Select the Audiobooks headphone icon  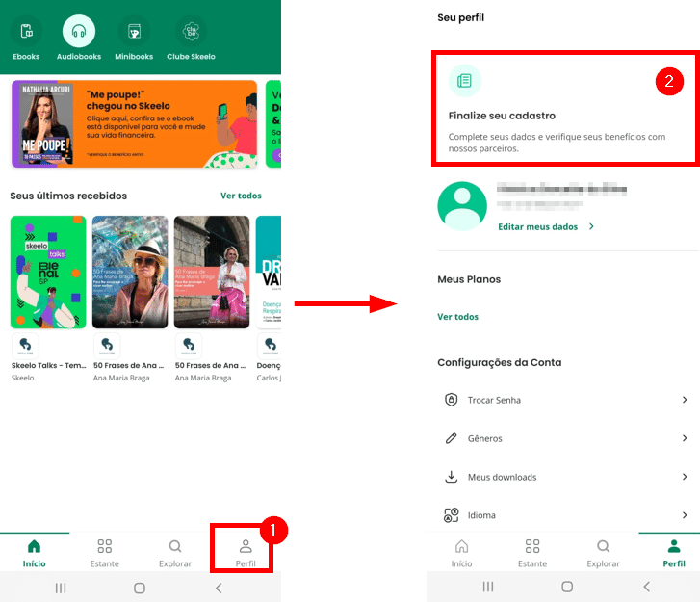click(x=79, y=31)
